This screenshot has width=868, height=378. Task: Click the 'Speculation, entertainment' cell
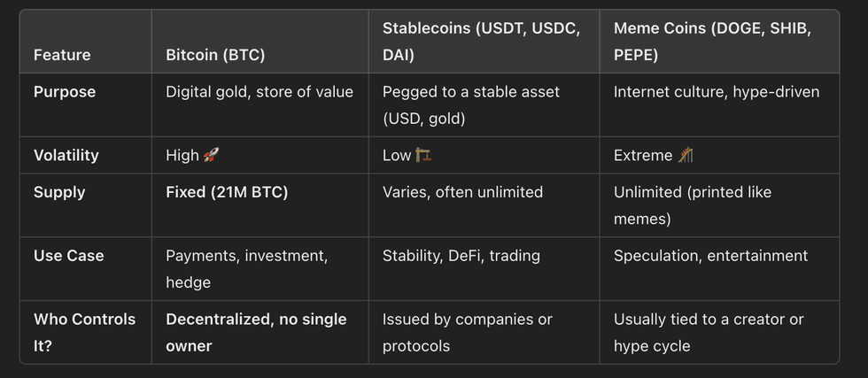pos(710,256)
